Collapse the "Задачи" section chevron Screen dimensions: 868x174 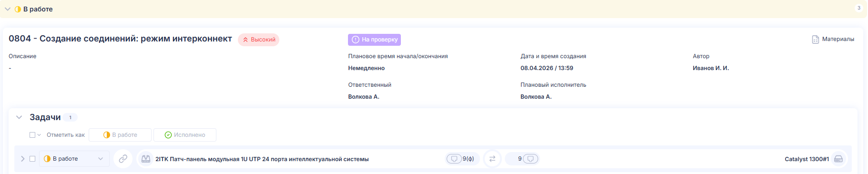19,117
